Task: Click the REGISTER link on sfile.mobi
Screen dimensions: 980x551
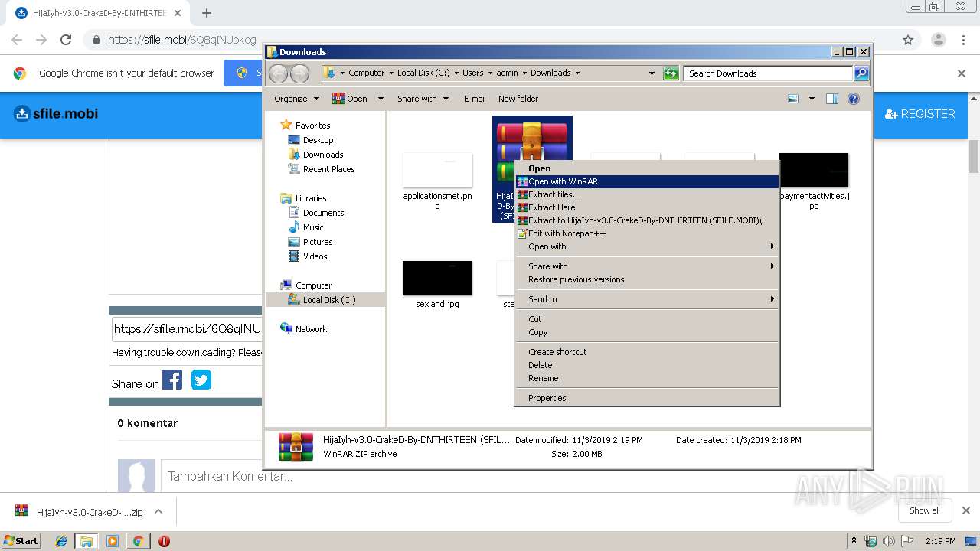Action: [920, 114]
